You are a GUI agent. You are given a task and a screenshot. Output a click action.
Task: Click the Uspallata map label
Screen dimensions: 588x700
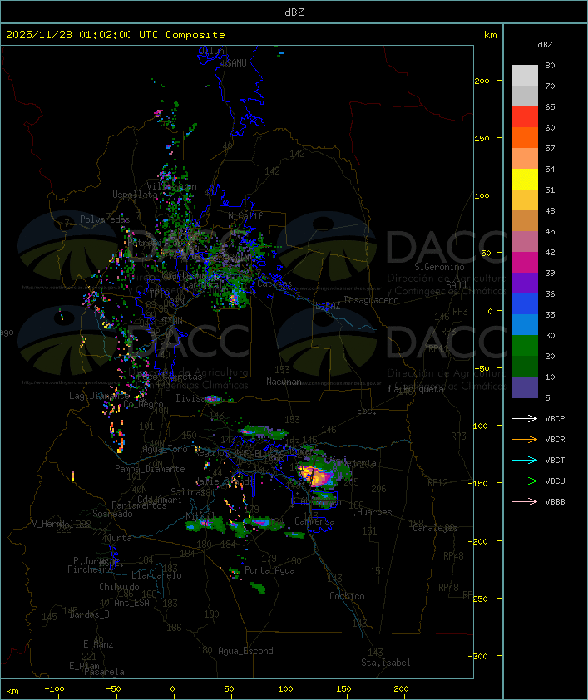135,195
